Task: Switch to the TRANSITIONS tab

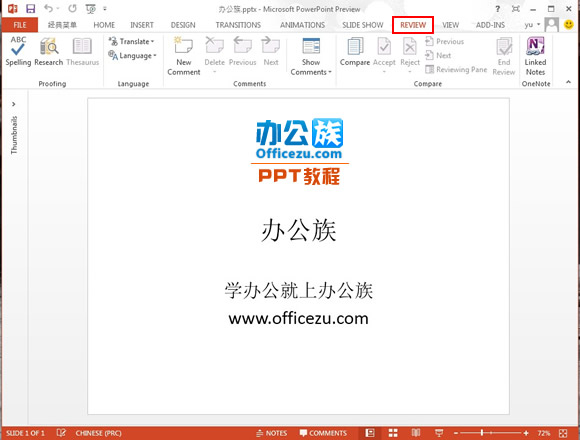Action: tap(238, 25)
